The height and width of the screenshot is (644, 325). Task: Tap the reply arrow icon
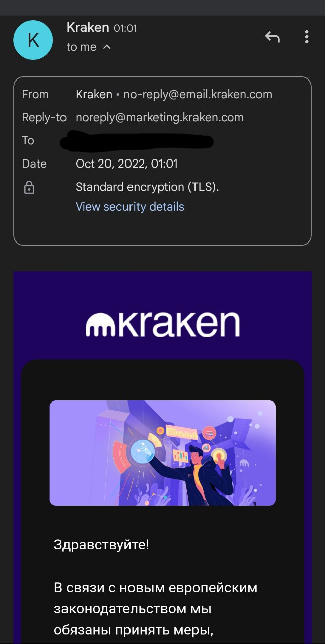[x=272, y=37]
